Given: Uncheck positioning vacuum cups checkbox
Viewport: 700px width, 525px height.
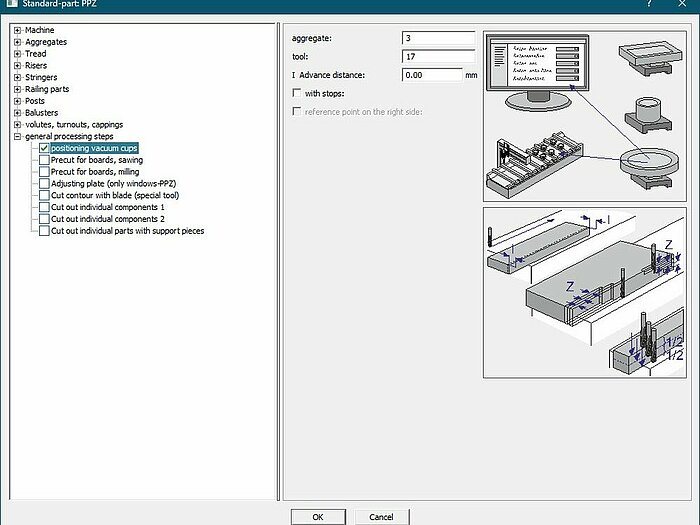Looking at the screenshot, I should [x=44, y=148].
